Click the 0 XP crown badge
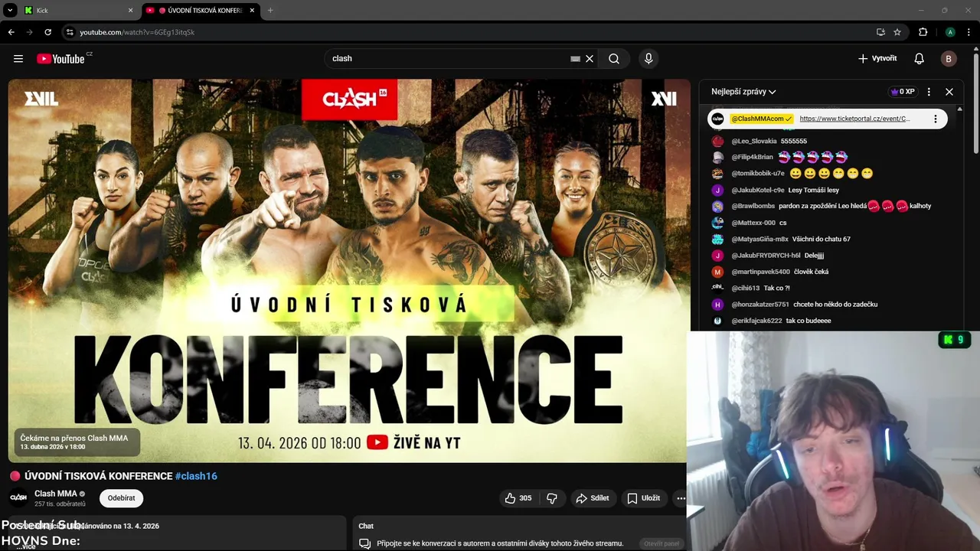 point(903,92)
